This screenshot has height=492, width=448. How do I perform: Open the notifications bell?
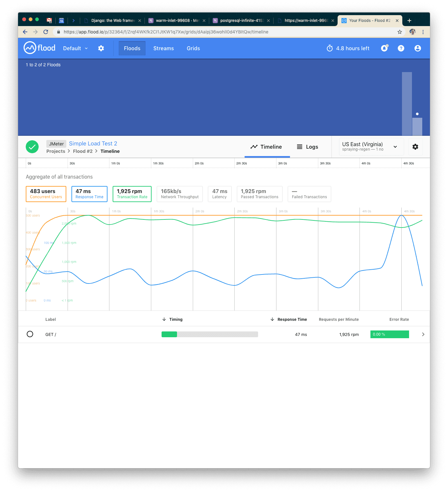point(384,48)
